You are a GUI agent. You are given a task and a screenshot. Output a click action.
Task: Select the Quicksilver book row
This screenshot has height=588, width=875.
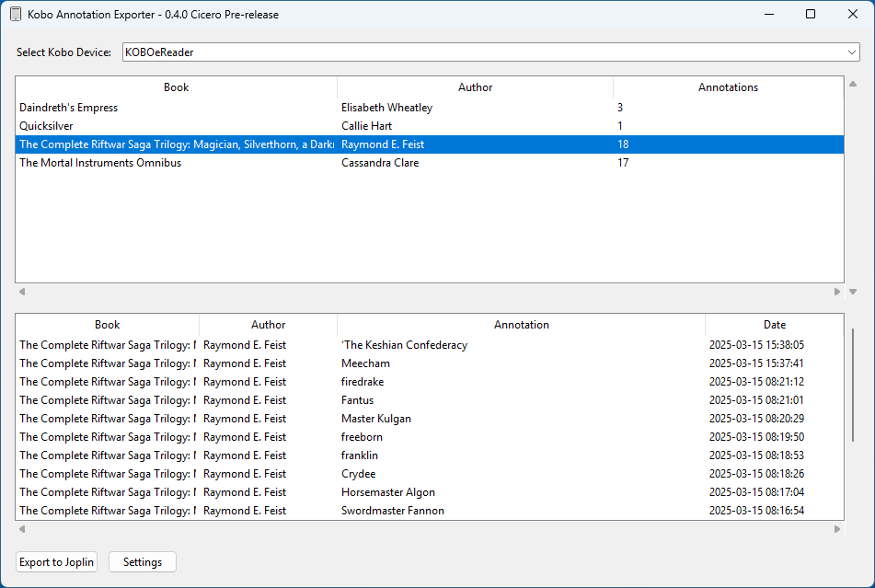click(x=46, y=126)
